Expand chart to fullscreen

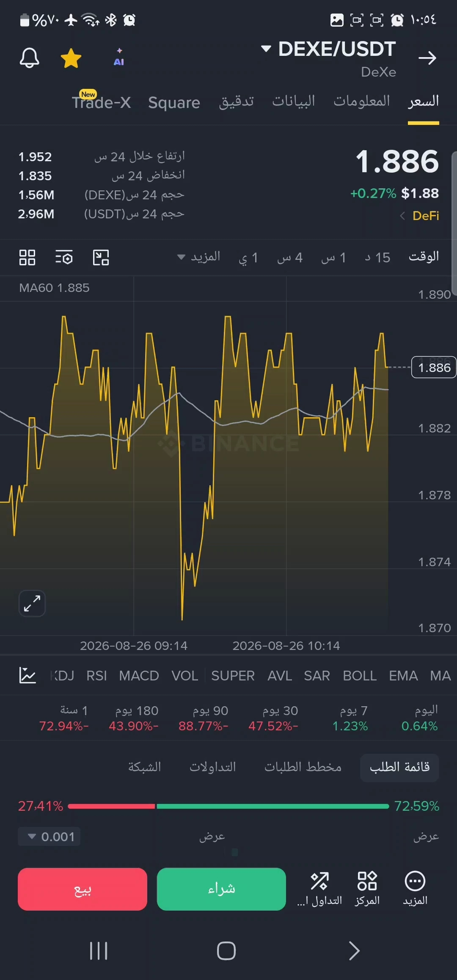point(32,603)
